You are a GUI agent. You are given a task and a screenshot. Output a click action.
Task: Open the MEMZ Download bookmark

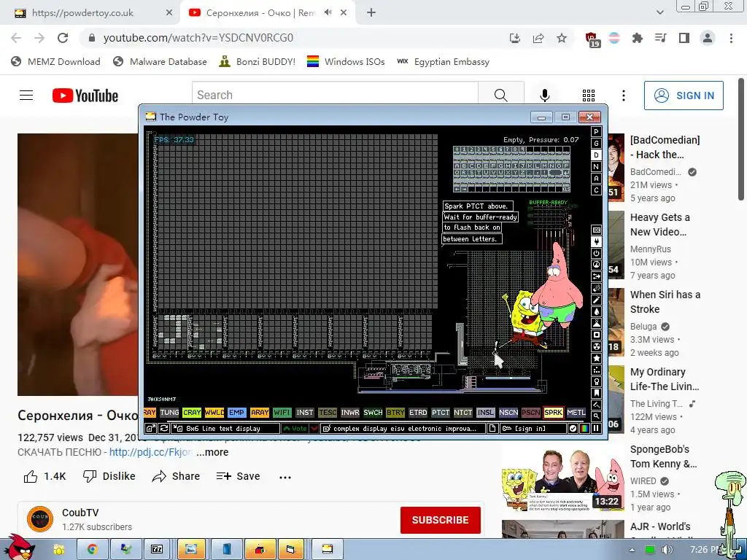tap(55, 61)
